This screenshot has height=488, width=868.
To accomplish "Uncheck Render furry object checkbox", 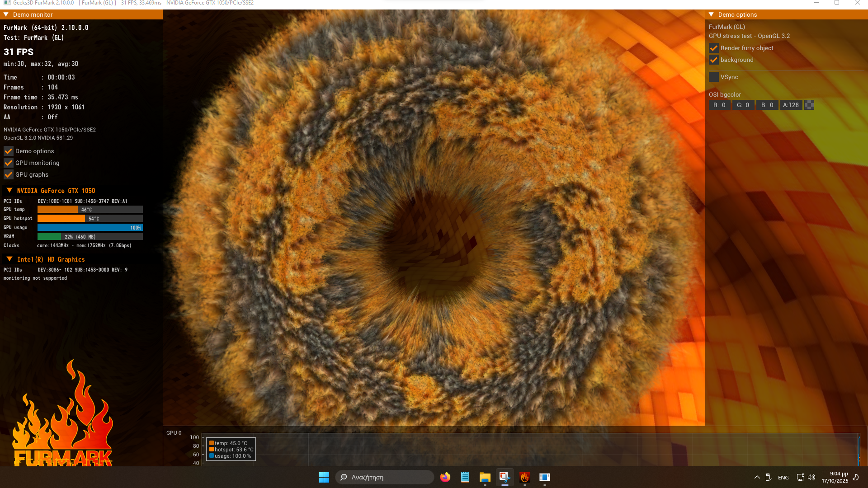I will click(714, 48).
